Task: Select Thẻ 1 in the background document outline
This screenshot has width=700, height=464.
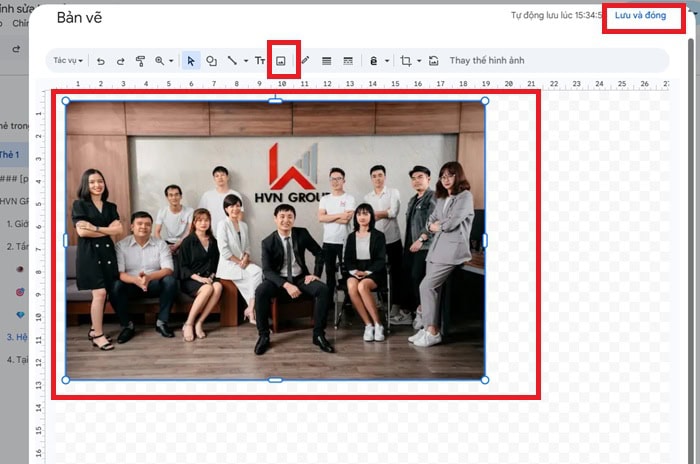Action: coord(10,155)
